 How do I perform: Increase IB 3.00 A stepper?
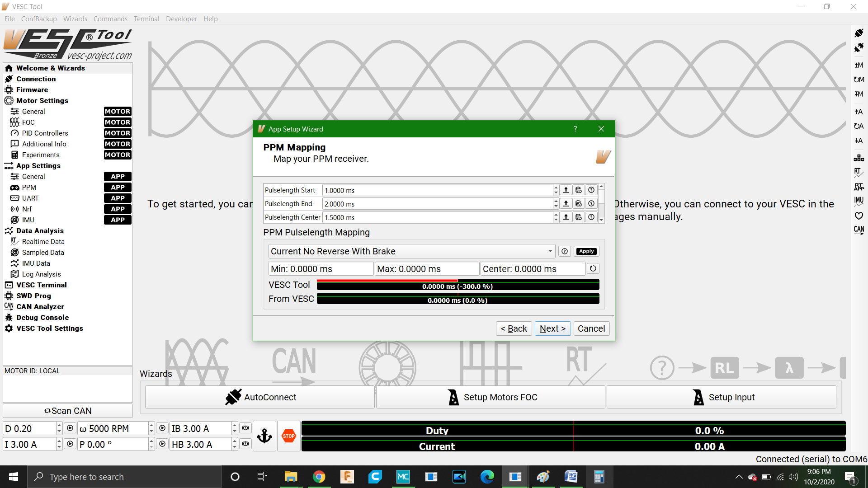(234, 425)
